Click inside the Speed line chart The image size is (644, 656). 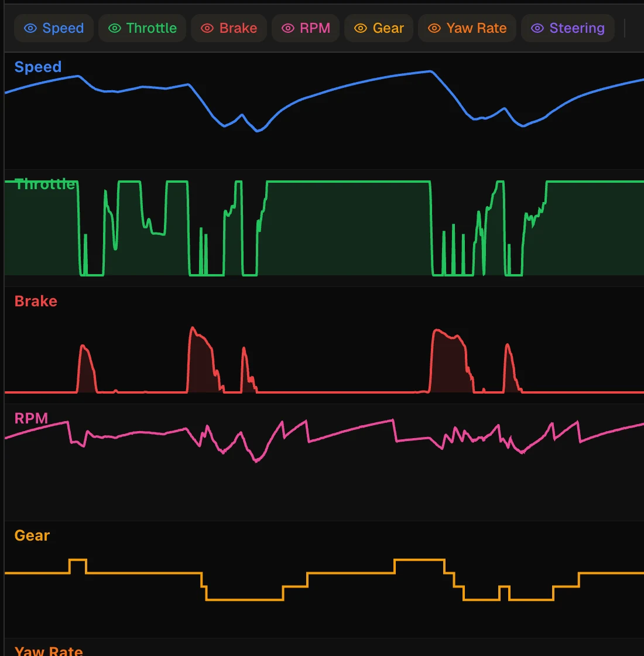click(324, 111)
